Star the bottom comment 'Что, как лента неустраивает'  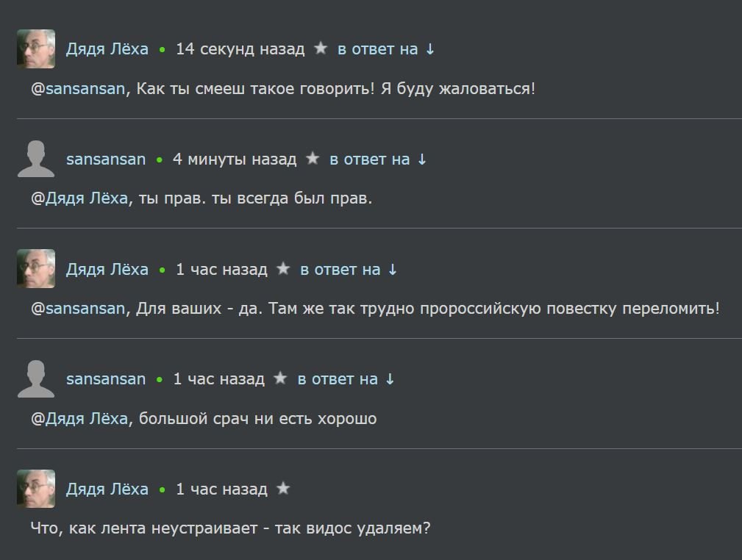[x=283, y=489]
